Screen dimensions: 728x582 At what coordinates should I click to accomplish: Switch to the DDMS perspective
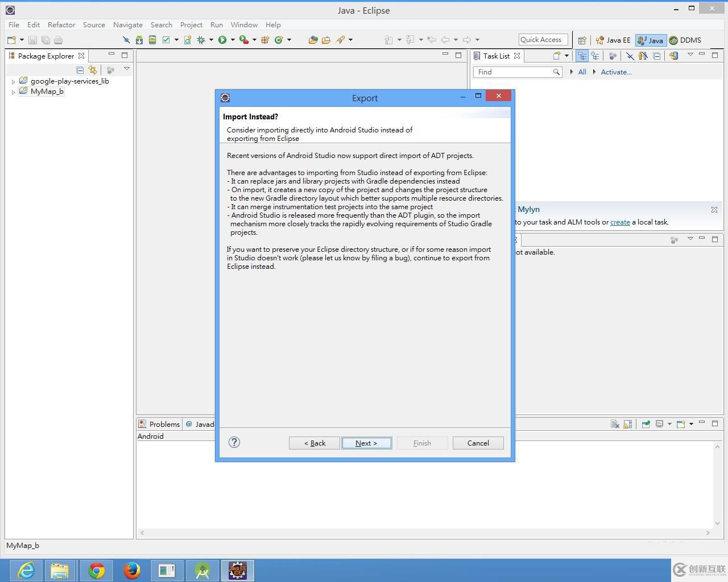click(x=685, y=40)
